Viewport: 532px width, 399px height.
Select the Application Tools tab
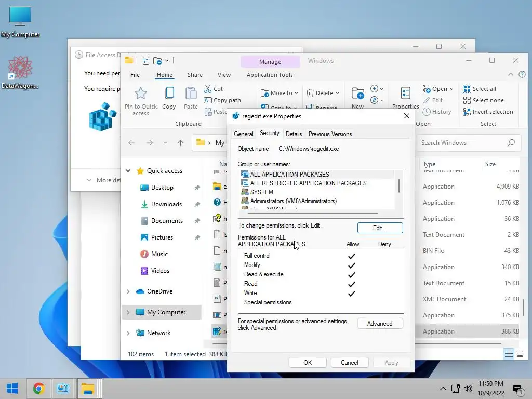click(270, 75)
